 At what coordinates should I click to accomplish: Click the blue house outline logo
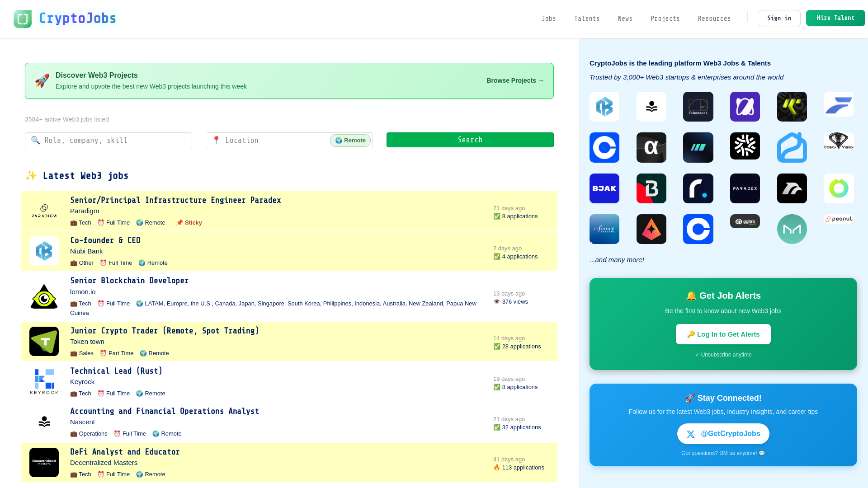pos(792,147)
